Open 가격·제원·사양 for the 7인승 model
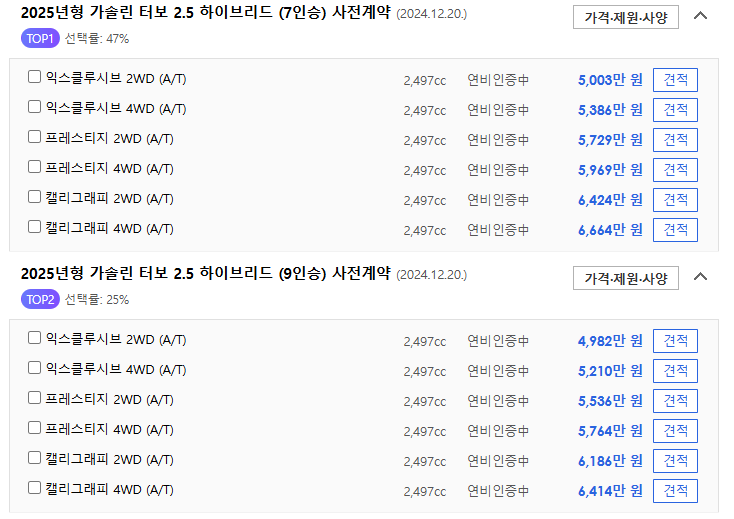The height and width of the screenshot is (519, 734). tap(626, 17)
